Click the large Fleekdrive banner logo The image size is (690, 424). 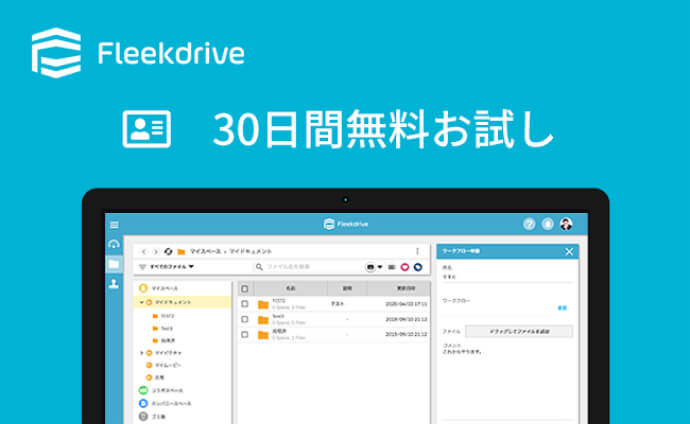[138, 53]
